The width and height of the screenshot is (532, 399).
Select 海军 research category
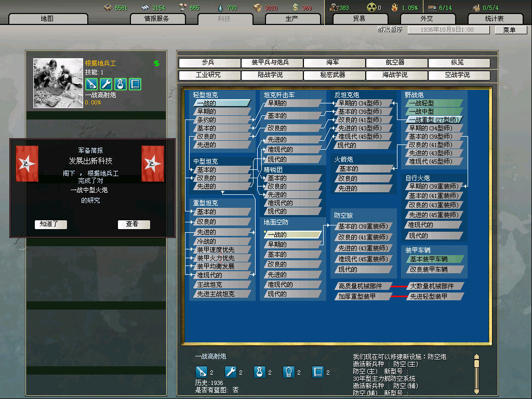334,63
